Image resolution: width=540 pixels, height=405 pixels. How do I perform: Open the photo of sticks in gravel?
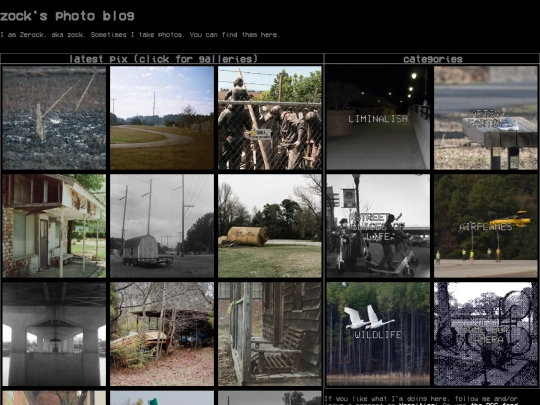click(x=54, y=118)
